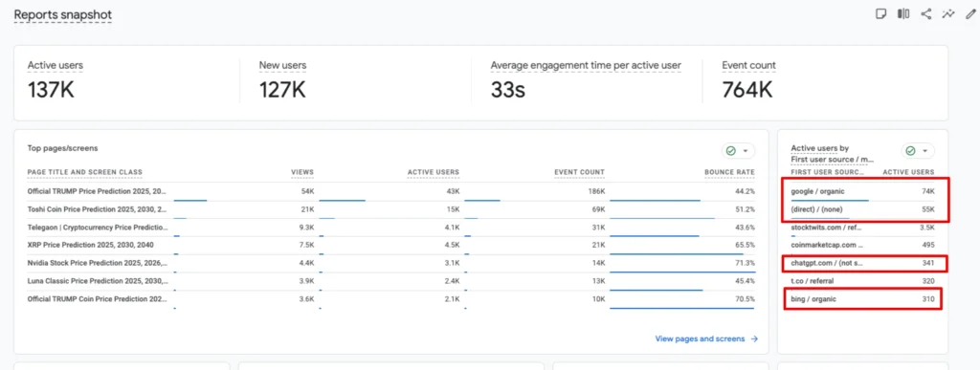Click arrow icon beside View pages and screens
This screenshot has height=370, width=980.
pos(754,338)
